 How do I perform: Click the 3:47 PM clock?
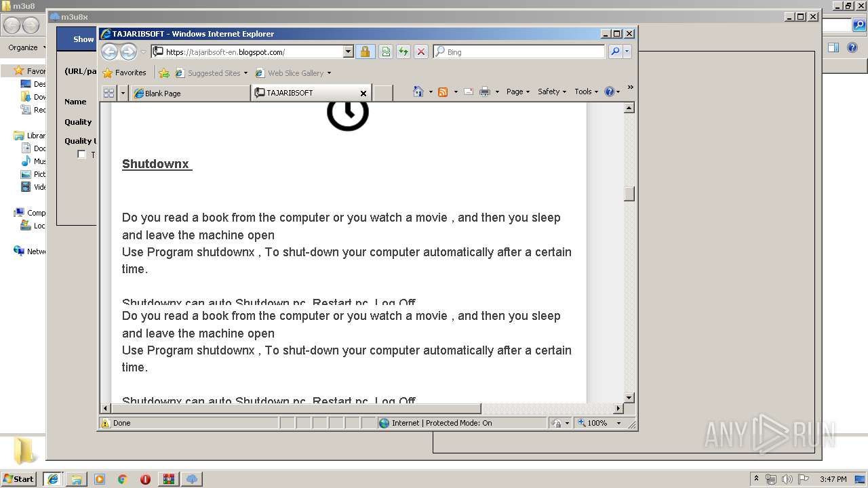click(833, 479)
